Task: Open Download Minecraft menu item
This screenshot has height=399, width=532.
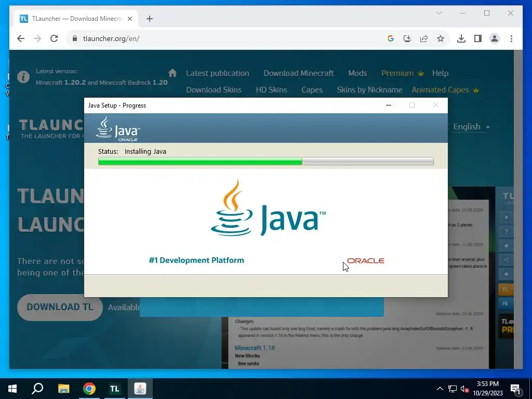Action: (x=299, y=73)
